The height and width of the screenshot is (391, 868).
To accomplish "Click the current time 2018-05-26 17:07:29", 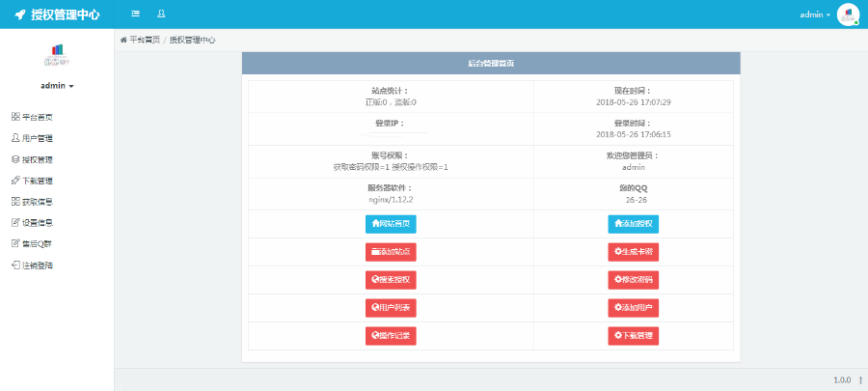I will click(x=634, y=102).
